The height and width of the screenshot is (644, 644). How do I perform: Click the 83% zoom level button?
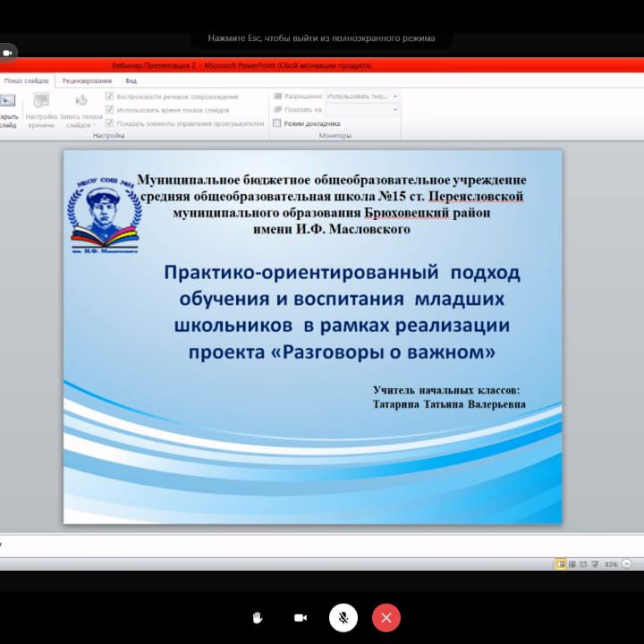pos(612,564)
